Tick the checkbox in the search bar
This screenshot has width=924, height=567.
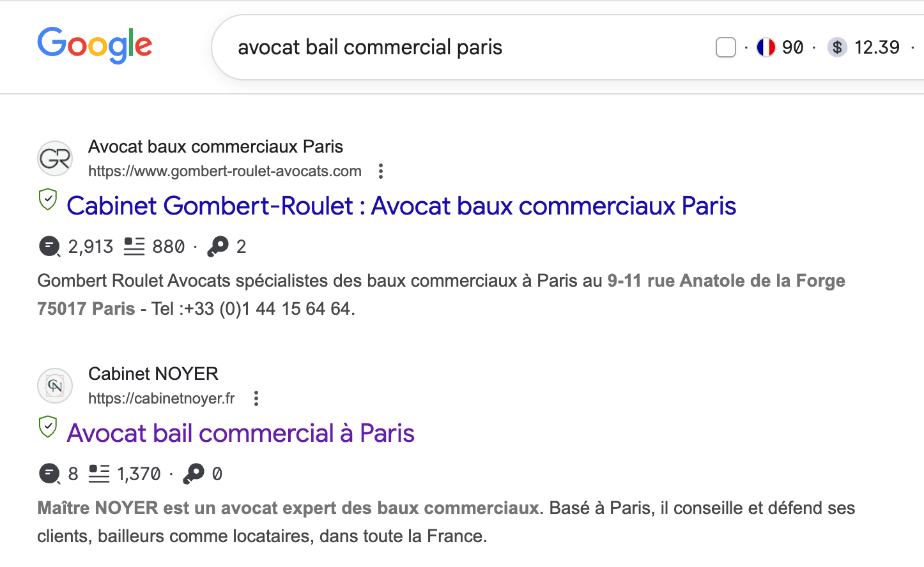[726, 47]
